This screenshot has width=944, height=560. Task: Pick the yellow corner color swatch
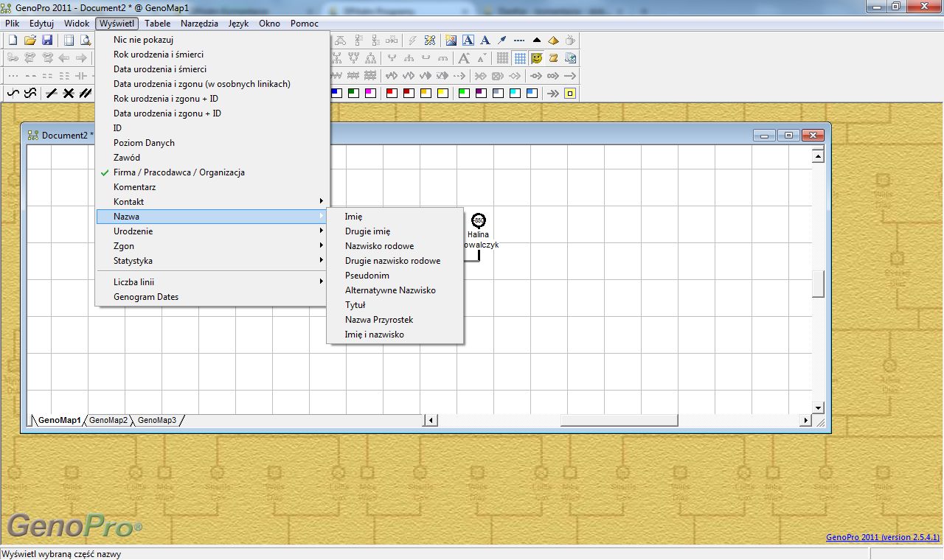point(442,93)
